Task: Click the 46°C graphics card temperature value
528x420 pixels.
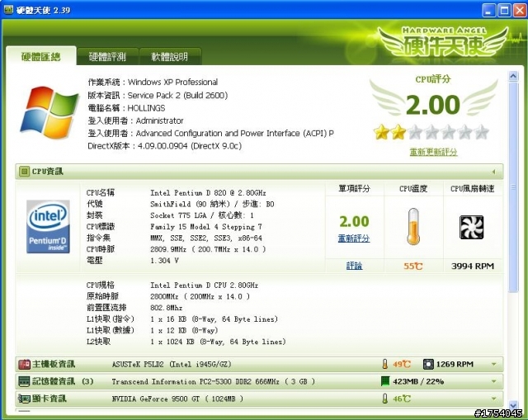Action: (402, 399)
